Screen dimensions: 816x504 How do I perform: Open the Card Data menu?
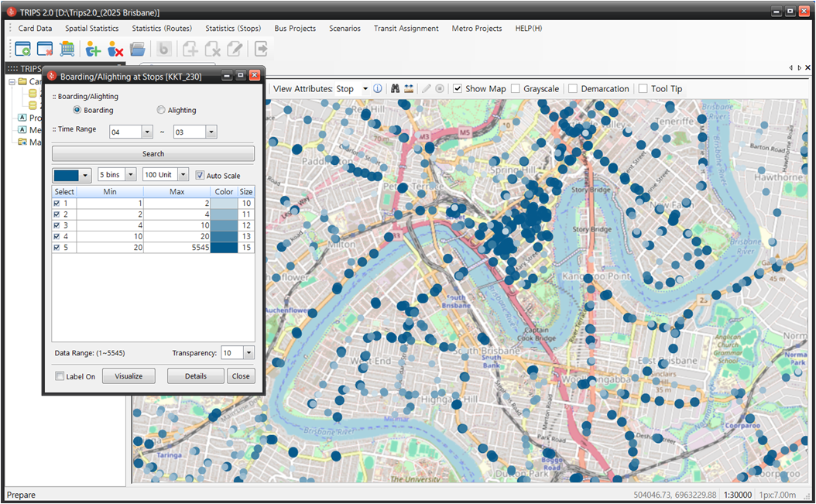(35, 29)
